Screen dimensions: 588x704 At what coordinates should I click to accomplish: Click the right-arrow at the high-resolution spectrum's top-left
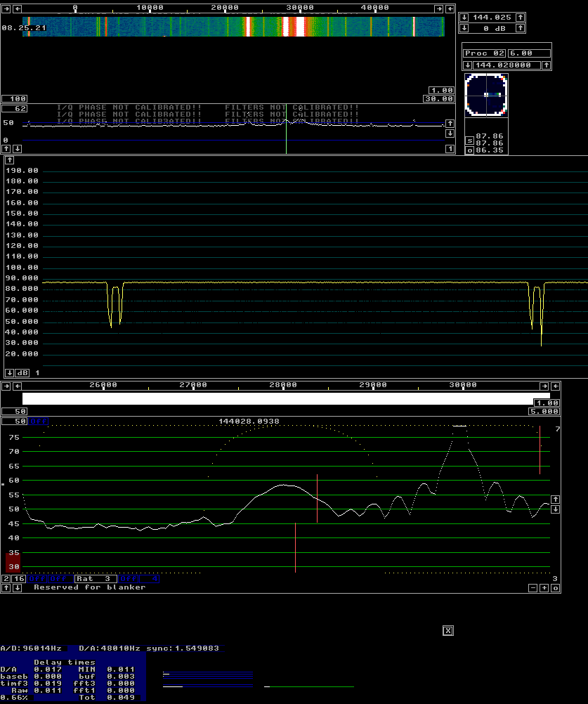(6, 386)
